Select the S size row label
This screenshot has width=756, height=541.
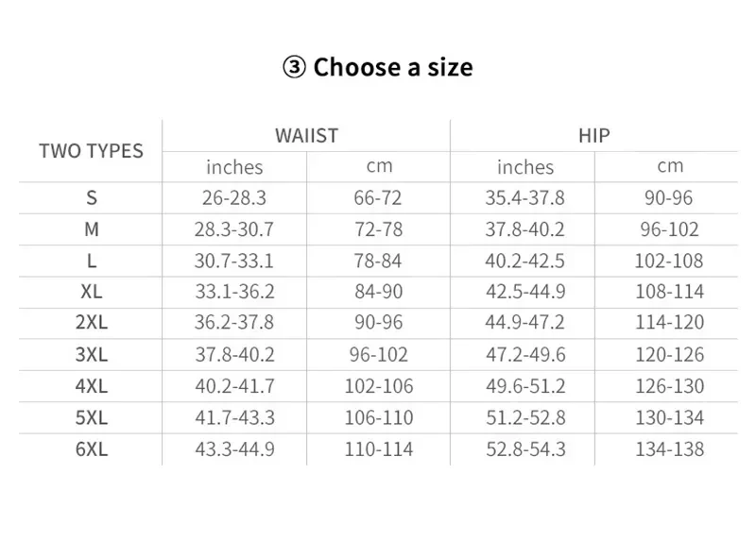[x=92, y=197]
